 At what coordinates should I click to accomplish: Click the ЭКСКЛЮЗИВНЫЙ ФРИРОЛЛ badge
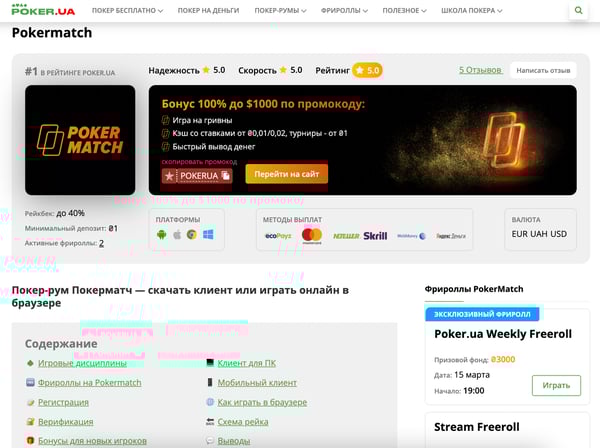coord(482,314)
